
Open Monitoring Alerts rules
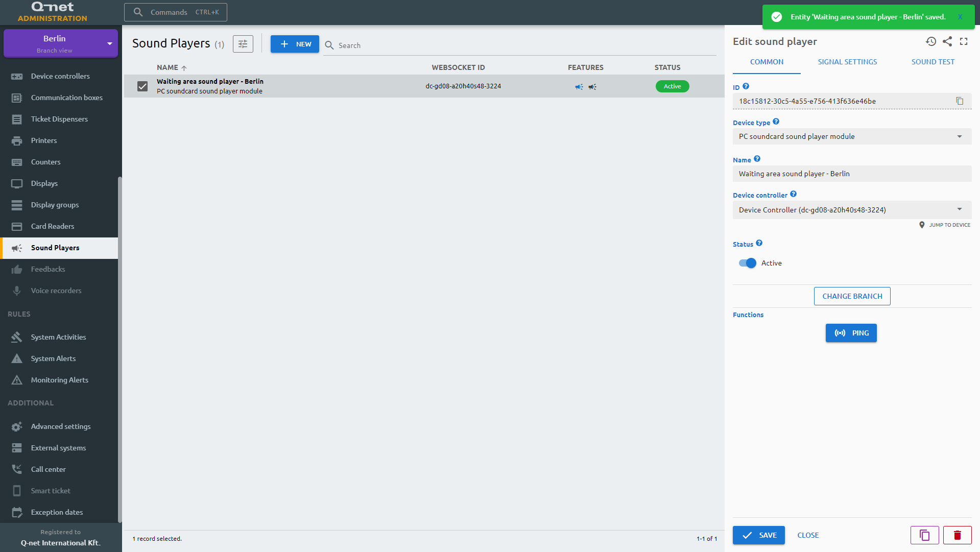point(60,380)
